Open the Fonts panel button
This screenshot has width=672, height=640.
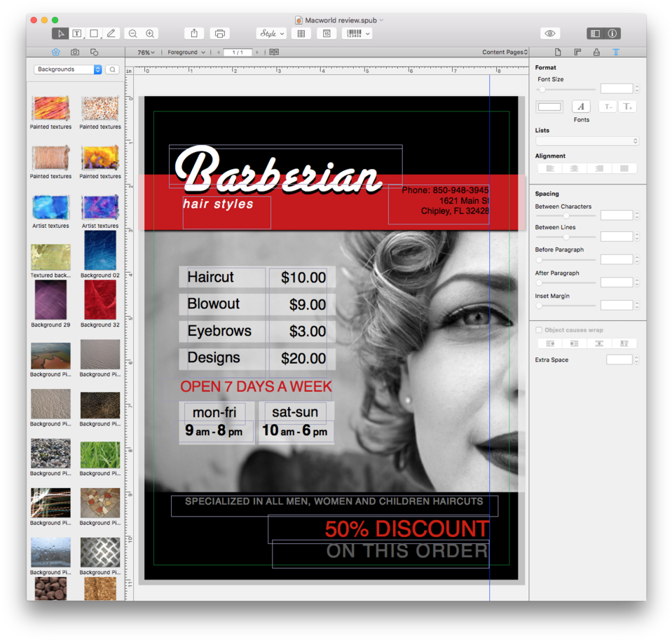581,107
